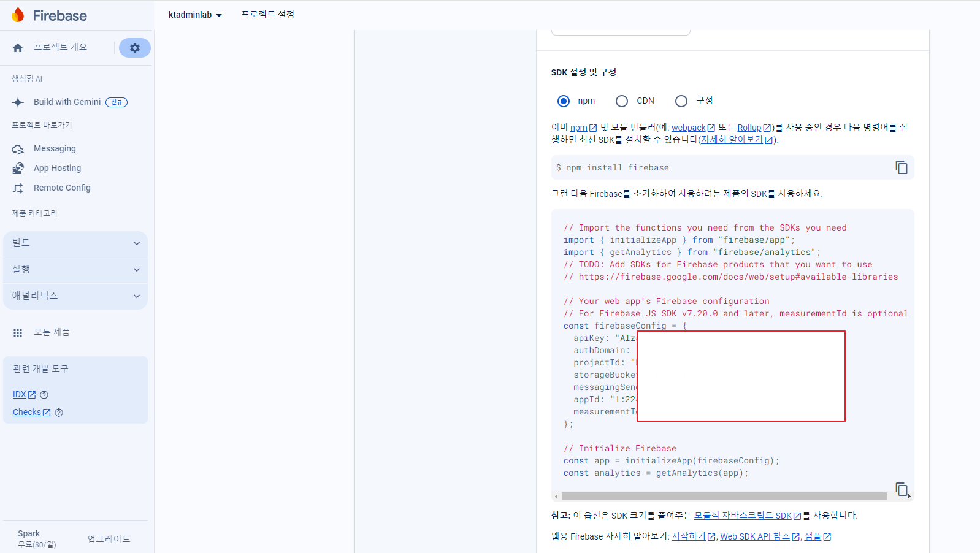
Task: Click the Spark plan label
Action: (29, 533)
